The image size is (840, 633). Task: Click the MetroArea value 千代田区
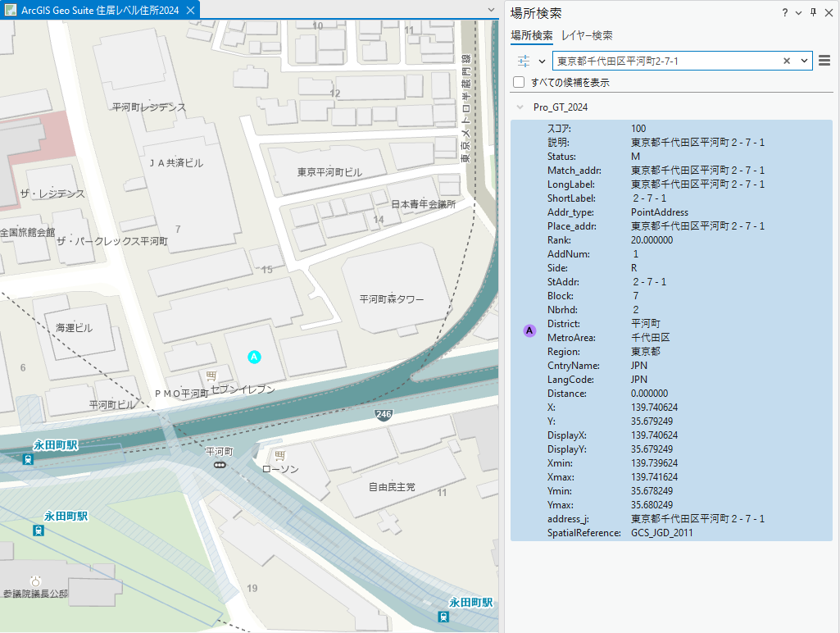(x=650, y=338)
